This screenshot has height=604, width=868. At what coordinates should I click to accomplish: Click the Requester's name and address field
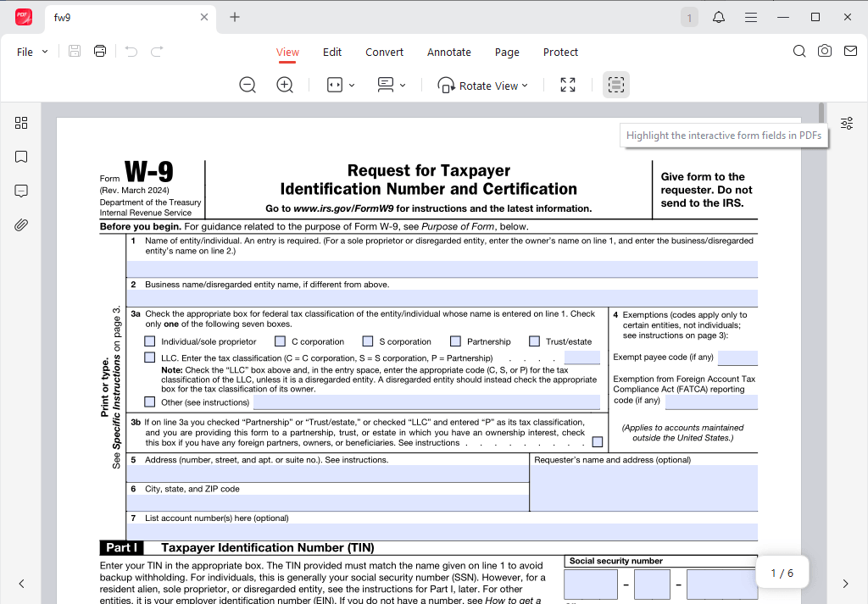[644, 488]
